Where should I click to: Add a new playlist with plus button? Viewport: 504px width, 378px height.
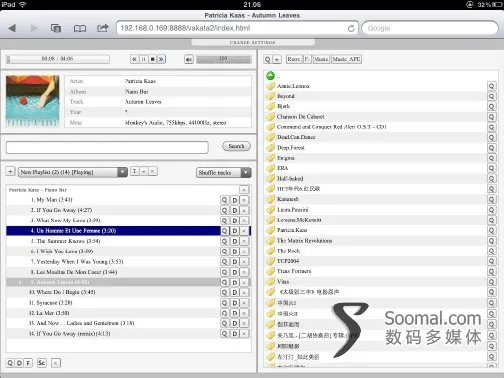point(10,171)
